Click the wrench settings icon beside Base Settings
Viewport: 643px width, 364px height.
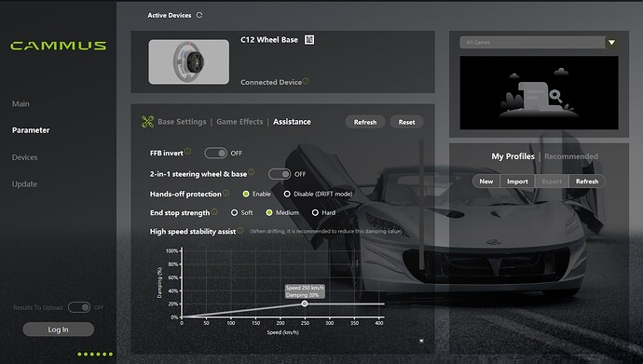[147, 122]
